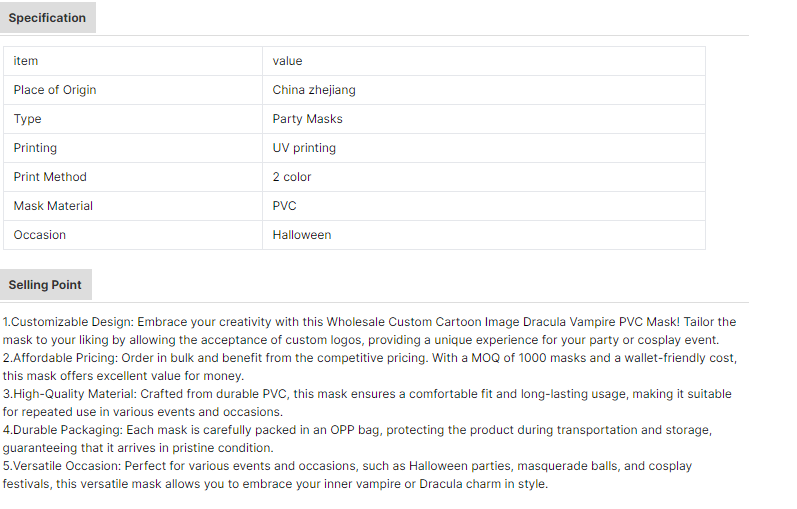The image size is (797, 509).
Task: Click the Party Masks value cell
Action: [x=483, y=119]
